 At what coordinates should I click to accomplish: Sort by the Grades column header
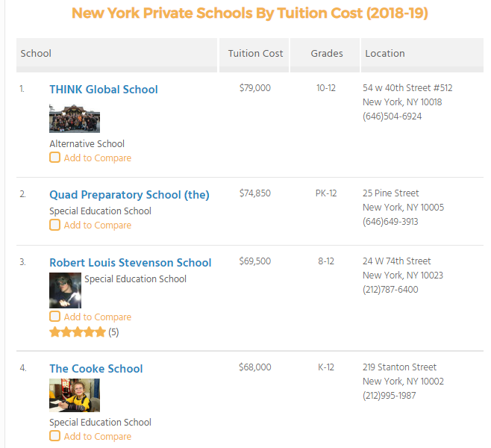tap(327, 54)
